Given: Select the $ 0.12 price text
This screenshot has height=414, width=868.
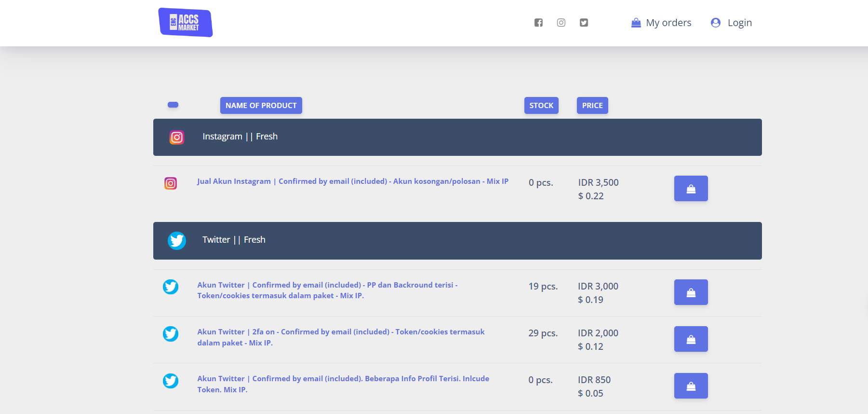Looking at the screenshot, I should 590,346.
